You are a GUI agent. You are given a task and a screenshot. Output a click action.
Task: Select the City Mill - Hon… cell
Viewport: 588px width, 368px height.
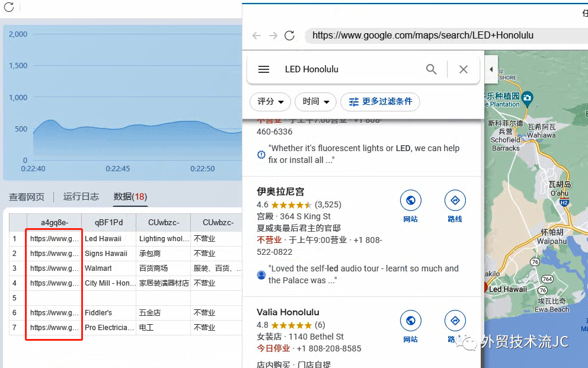coord(108,283)
